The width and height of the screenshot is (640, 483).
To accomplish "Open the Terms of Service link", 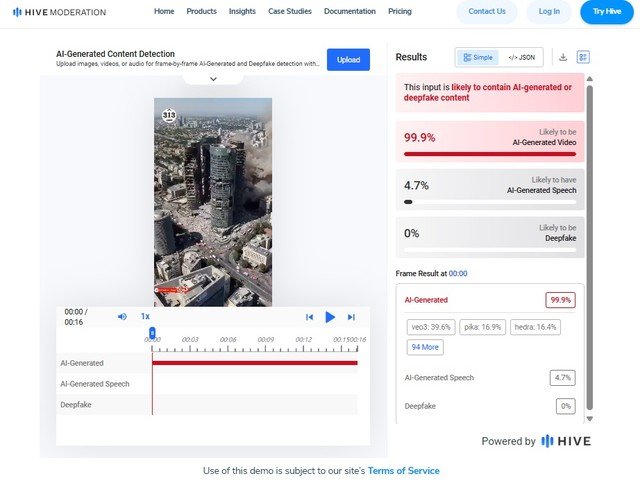I will (403, 470).
